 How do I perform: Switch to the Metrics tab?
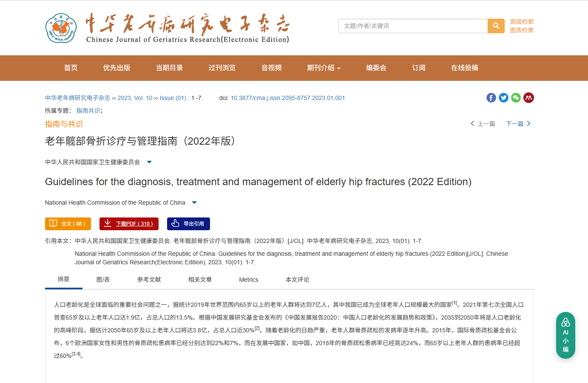248,280
